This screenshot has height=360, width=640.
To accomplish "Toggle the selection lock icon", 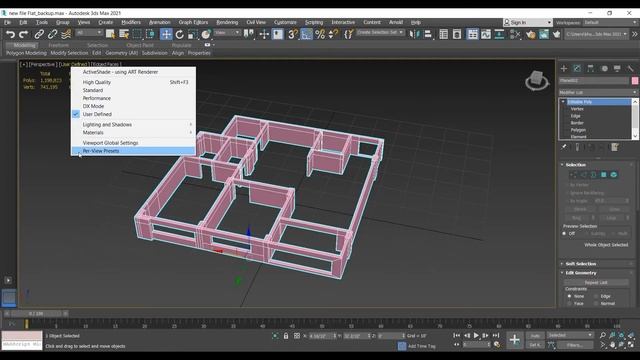I will coord(286,336).
